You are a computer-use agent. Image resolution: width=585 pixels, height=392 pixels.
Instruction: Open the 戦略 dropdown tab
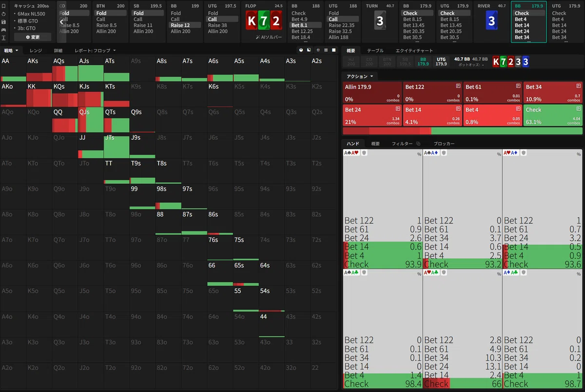click(11, 50)
